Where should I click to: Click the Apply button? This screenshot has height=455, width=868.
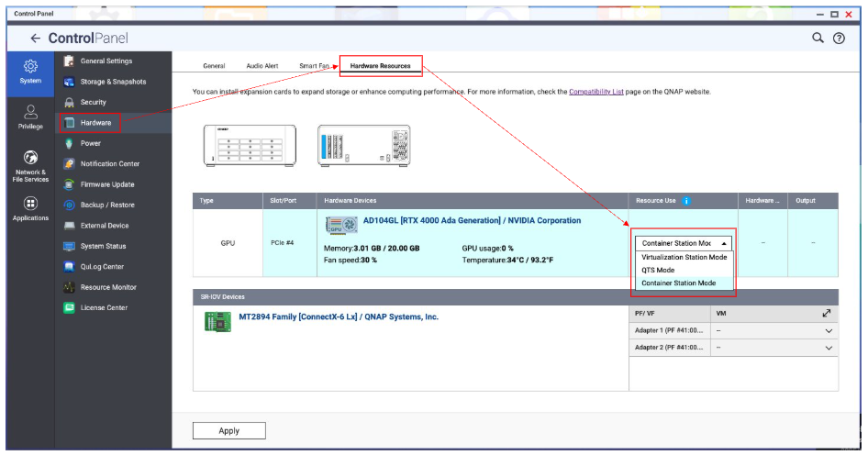pos(228,430)
